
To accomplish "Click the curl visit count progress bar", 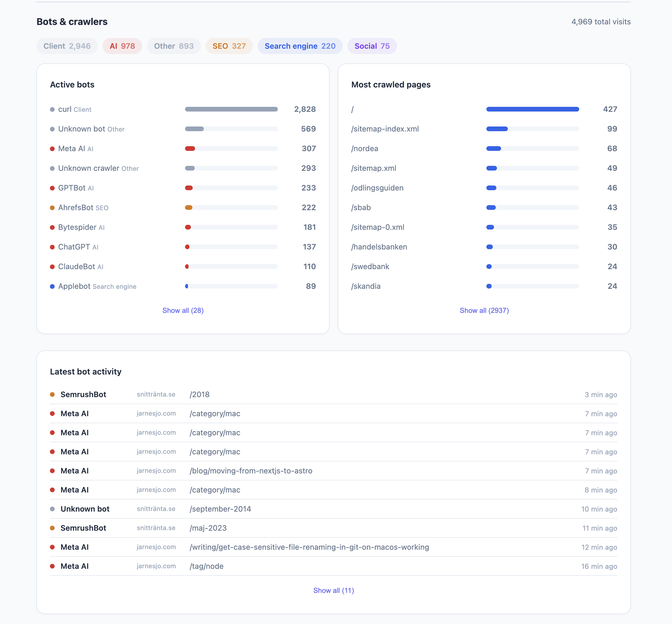I will [231, 109].
